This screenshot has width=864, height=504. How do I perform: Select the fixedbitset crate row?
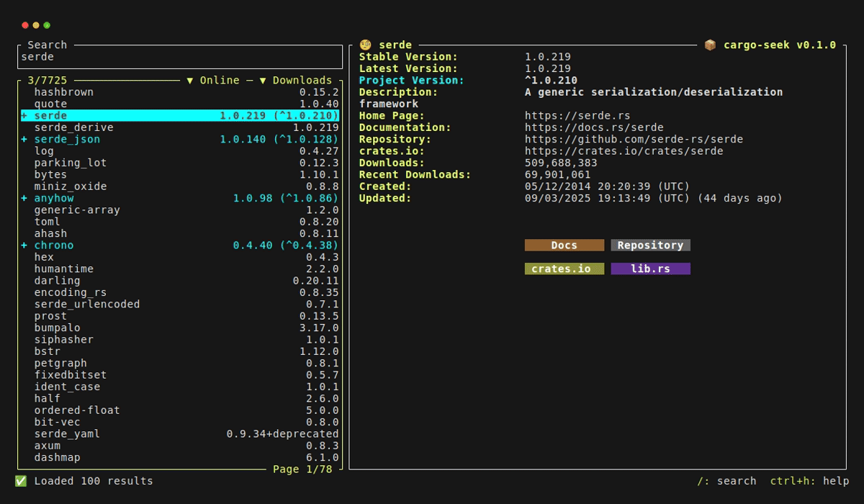[180, 375]
